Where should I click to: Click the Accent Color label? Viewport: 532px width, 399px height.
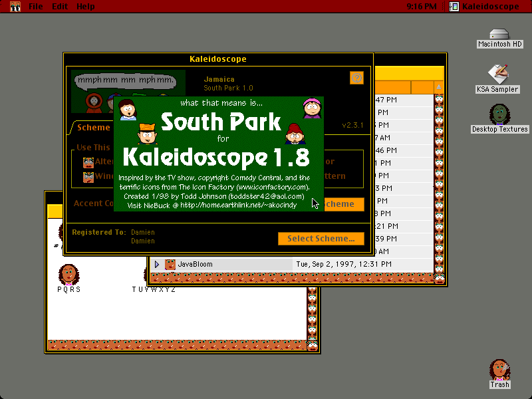pyautogui.click(x=94, y=203)
